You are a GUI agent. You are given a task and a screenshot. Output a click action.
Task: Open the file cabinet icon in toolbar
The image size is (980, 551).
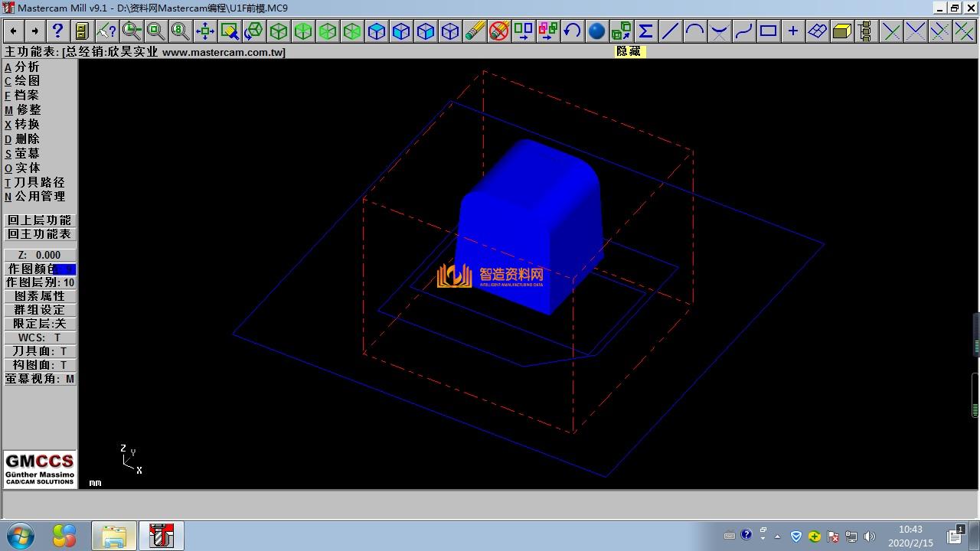(x=82, y=31)
